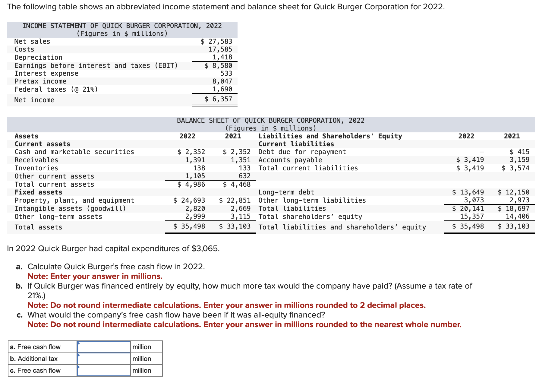Click the 2021 column header on the liabilities side
Image resolution: width=539 pixels, height=392 pixels.
(x=512, y=136)
